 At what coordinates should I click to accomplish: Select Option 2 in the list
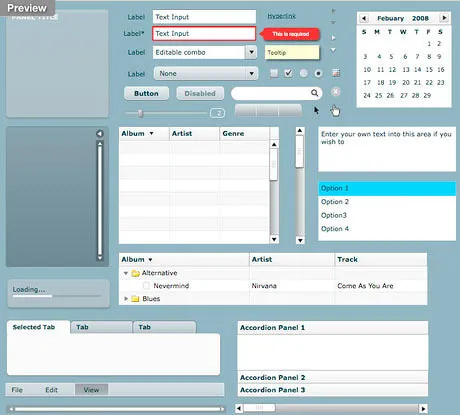(387, 202)
